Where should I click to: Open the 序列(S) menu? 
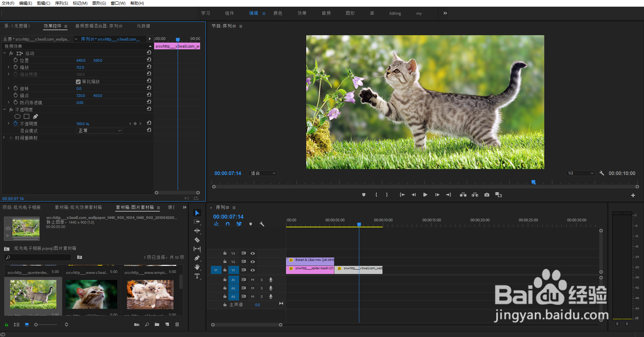61,3
